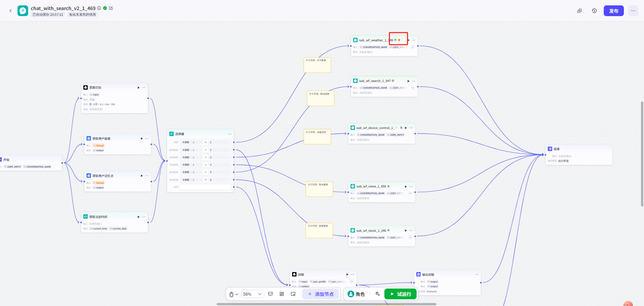
Task: Click the green 试运行 test run button
Action: click(x=400, y=294)
